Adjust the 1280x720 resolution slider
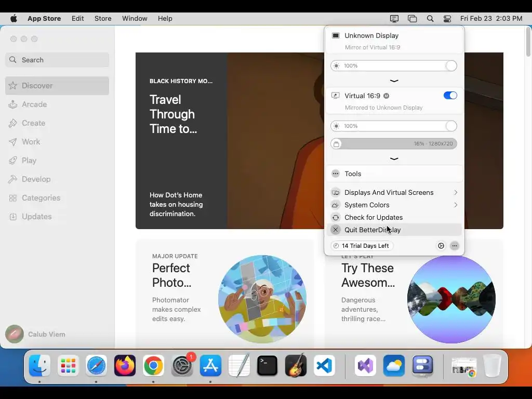Viewport: 532px width, 399px height. point(394,143)
